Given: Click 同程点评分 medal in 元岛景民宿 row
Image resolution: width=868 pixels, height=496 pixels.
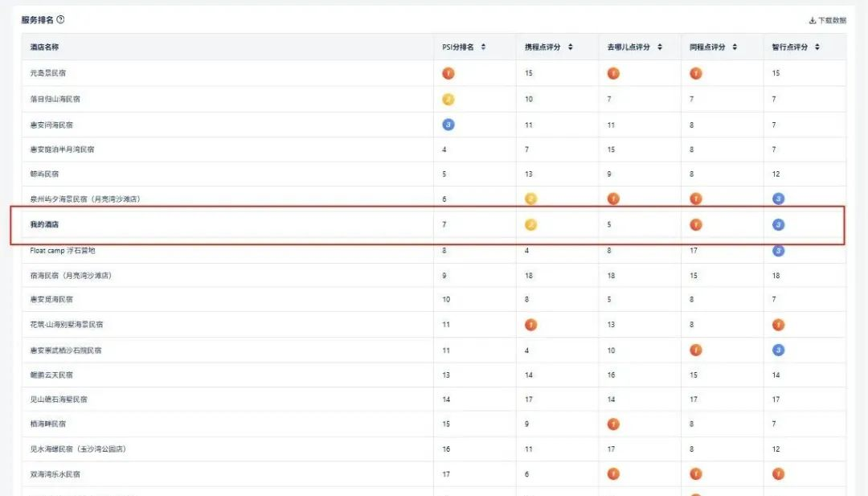Looking at the screenshot, I should [695, 73].
